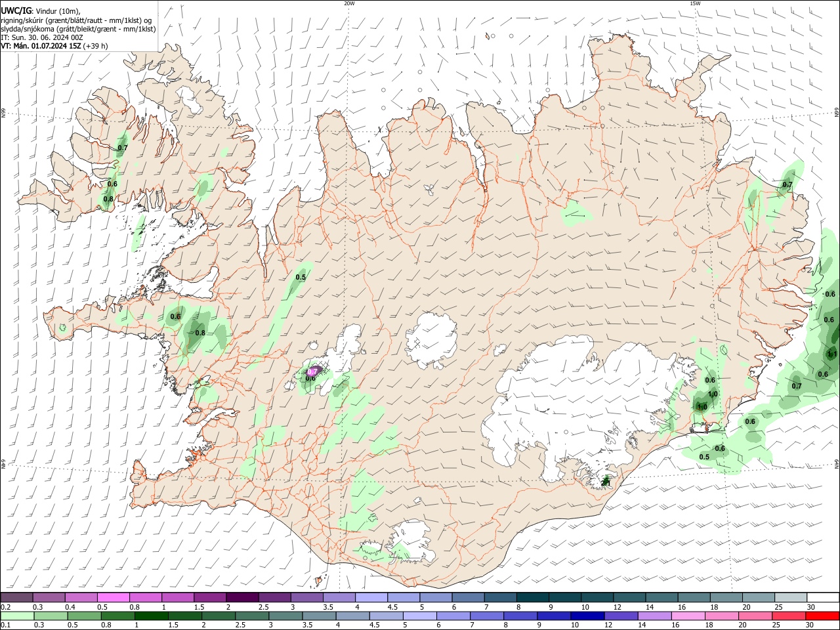
Task: Select upper scale dark purple swatch at 2
Action: (x=242, y=598)
